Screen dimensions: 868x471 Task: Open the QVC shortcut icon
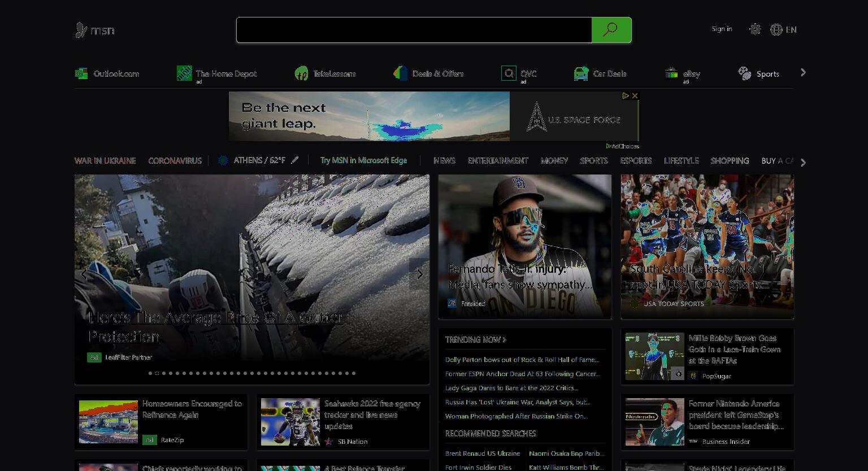pyautogui.click(x=509, y=73)
